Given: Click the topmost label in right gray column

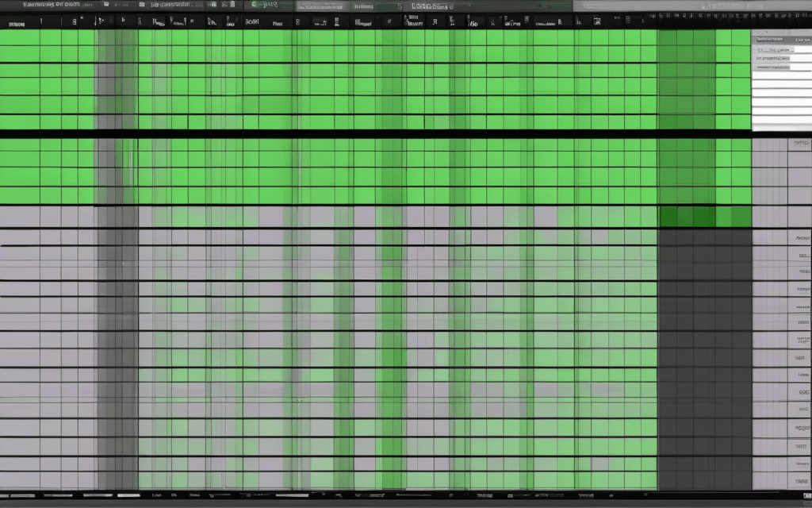Looking at the screenshot, I should tap(799, 144).
